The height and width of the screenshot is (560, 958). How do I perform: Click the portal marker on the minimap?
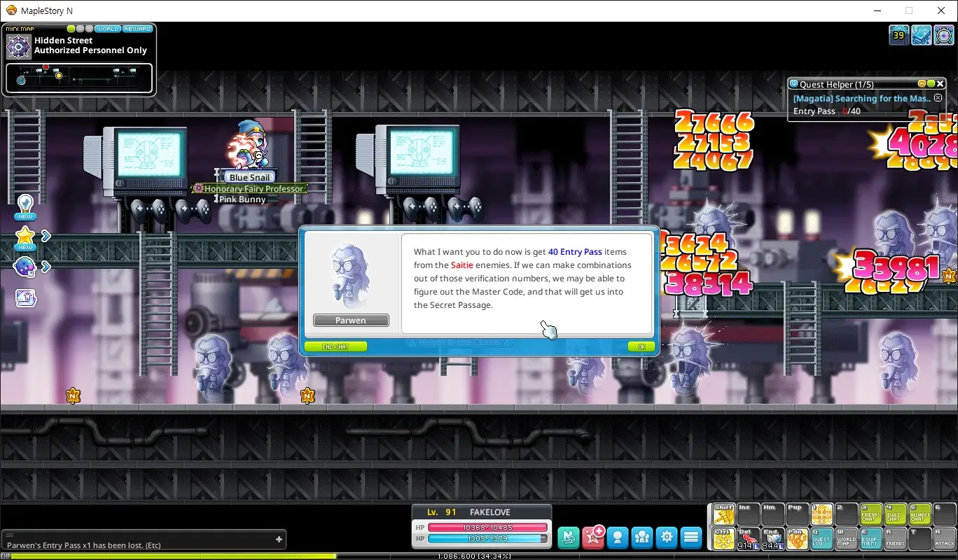click(21, 80)
